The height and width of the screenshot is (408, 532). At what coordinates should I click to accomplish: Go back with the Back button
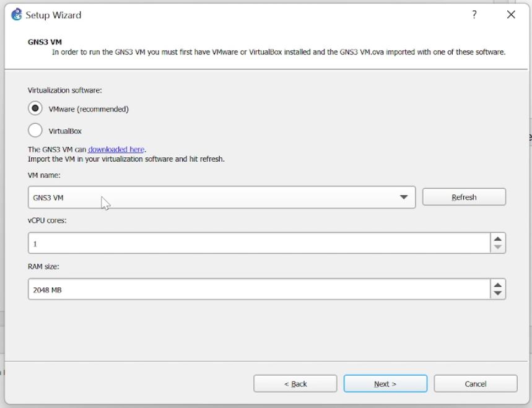[x=295, y=384]
